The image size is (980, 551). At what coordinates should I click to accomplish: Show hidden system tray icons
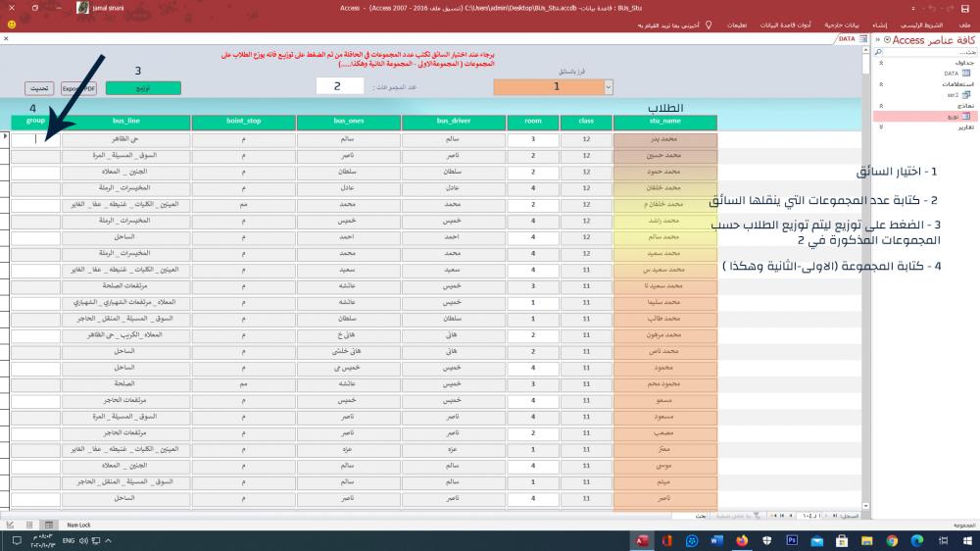[x=108, y=540]
